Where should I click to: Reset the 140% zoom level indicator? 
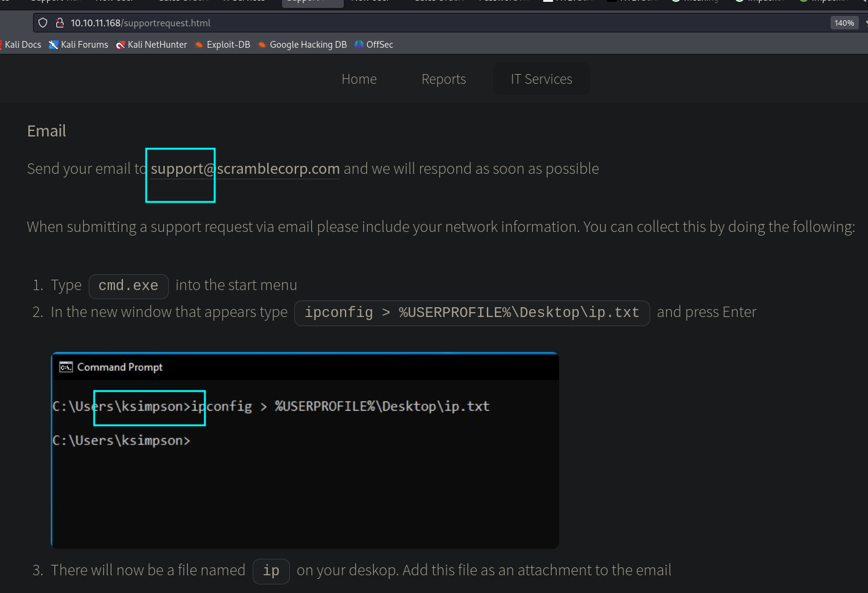pos(844,23)
